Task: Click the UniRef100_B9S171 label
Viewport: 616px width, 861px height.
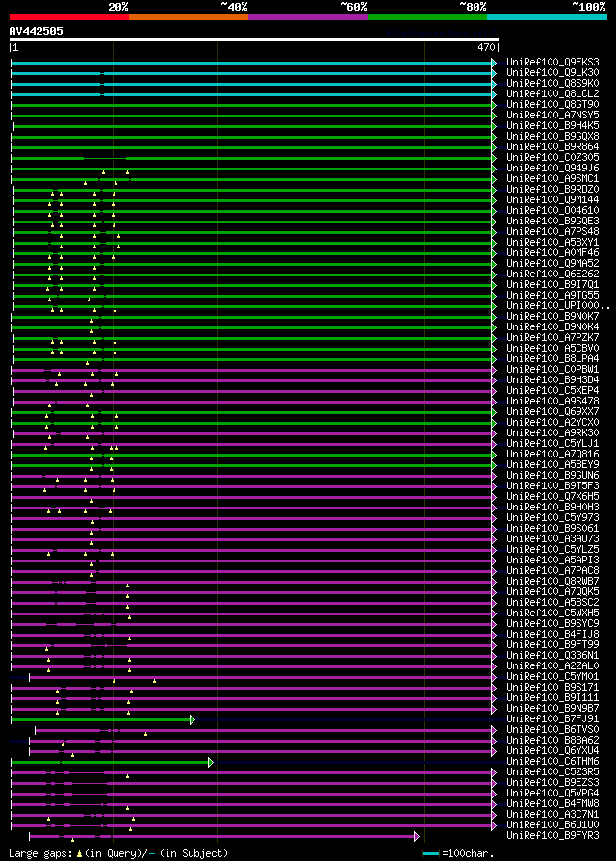Action: [x=552, y=688]
